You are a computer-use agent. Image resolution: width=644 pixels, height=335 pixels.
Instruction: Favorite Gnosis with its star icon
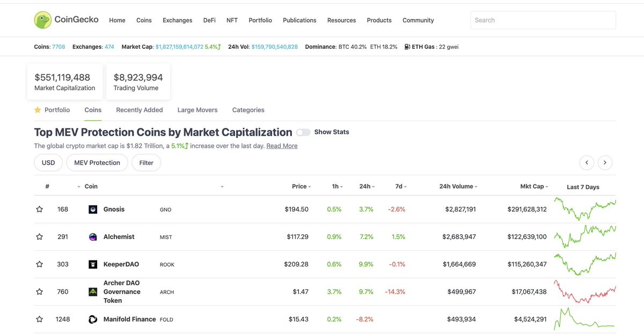39,210
